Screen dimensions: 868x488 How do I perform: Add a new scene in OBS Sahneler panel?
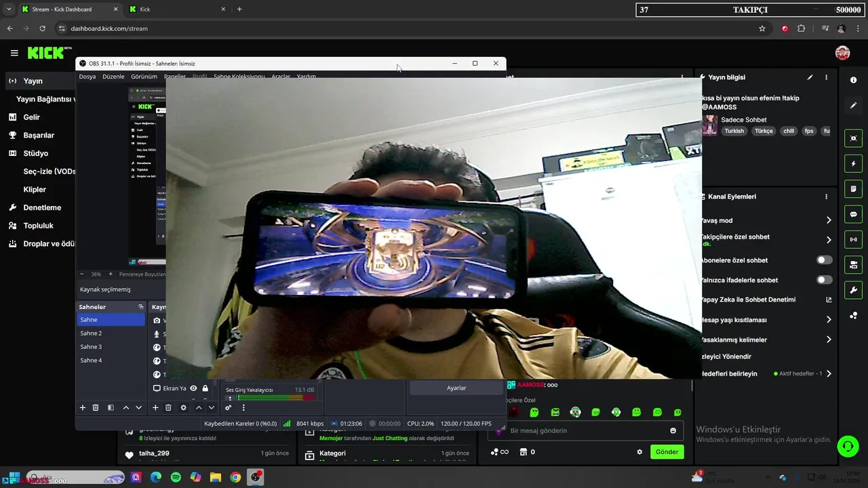point(83,407)
